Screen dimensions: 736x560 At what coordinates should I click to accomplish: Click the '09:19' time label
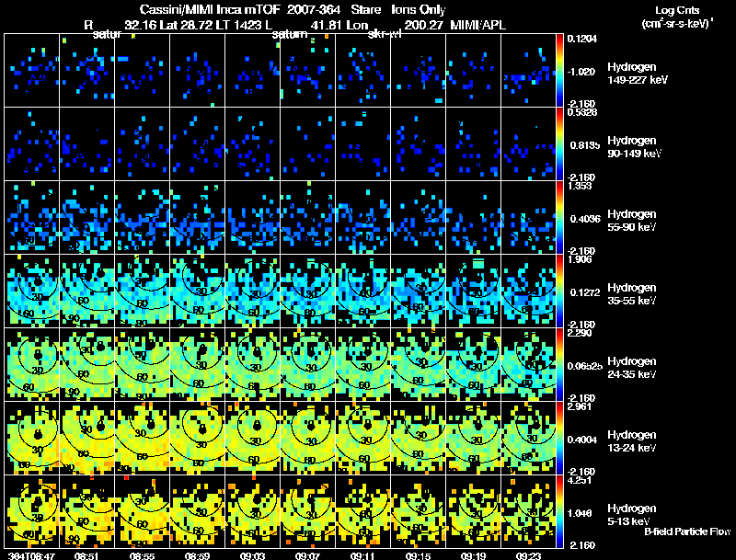pyautogui.click(x=473, y=555)
